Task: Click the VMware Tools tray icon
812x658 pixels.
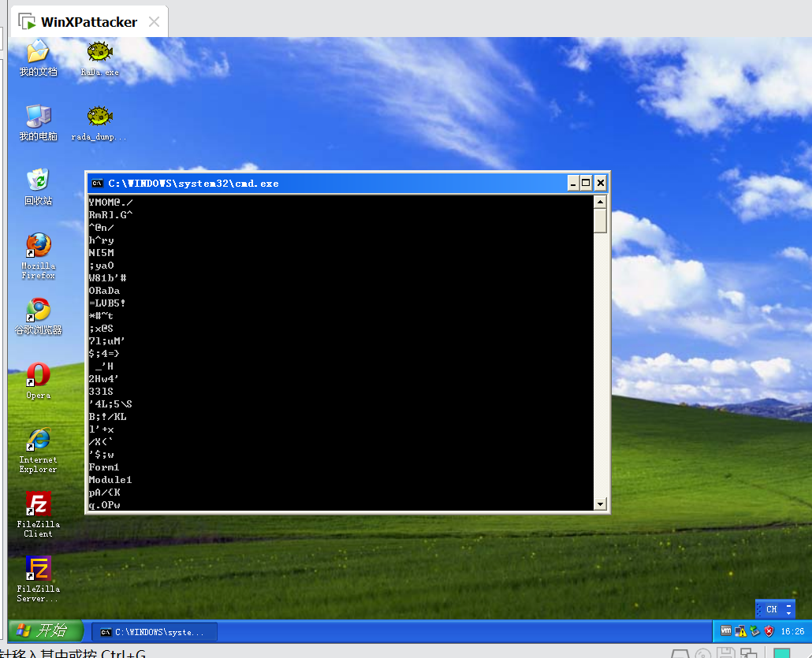Action: point(726,631)
